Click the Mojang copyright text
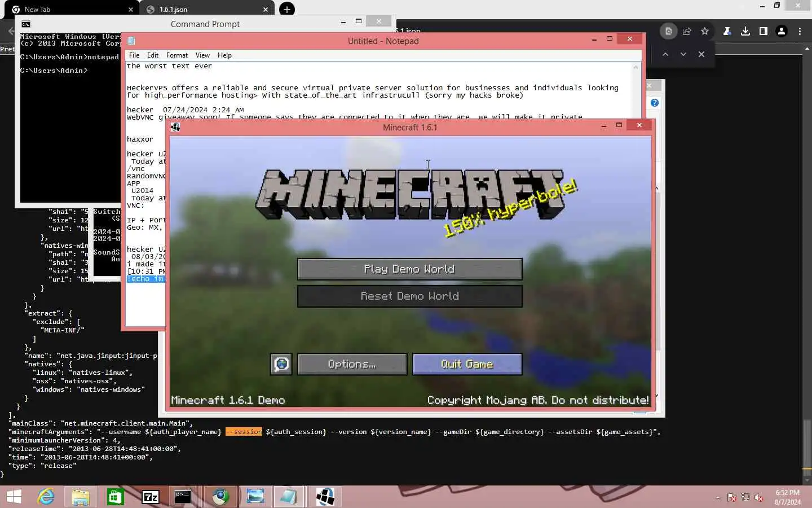 point(538,400)
